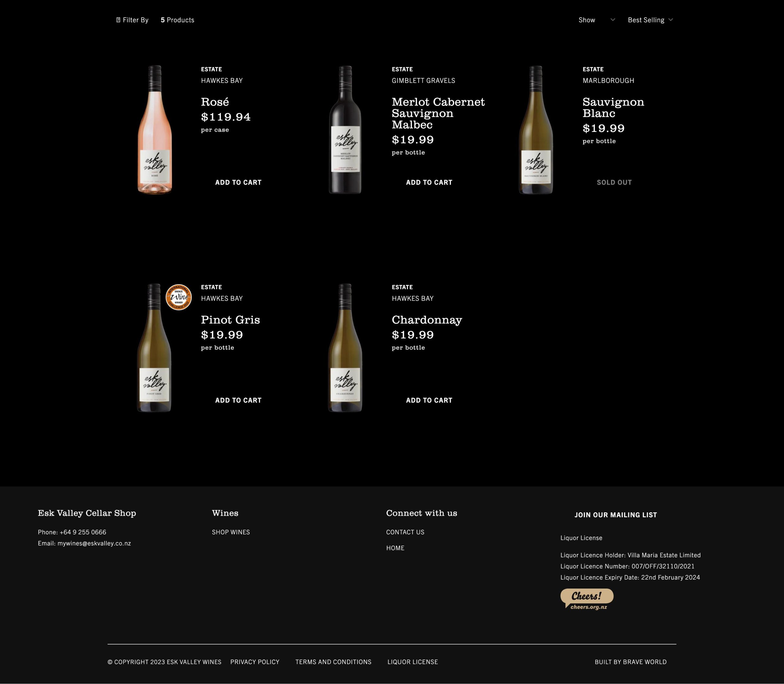This screenshot has width=784, height=684.
Task: Open the Best Selling sort dropdown
Action: 650,20
